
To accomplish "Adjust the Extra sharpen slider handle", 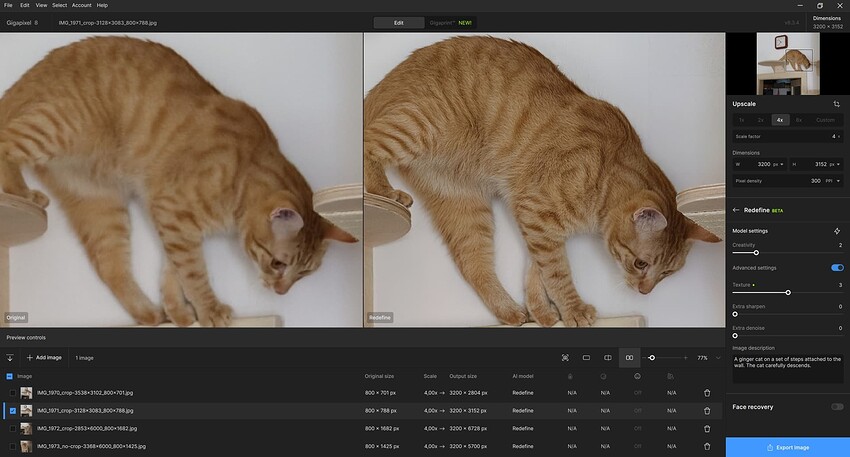I will (x=735, y=314).
